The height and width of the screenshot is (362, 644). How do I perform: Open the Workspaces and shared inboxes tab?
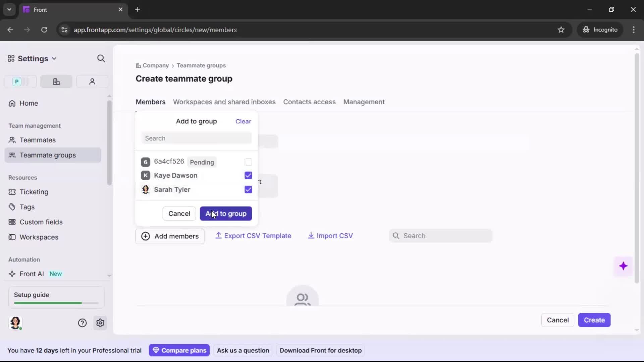tap(224, 102)
